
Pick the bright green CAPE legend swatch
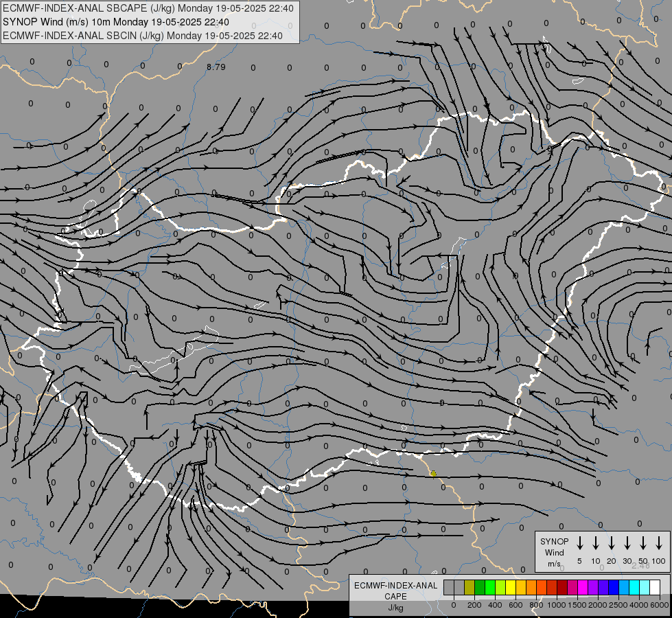[x=490, y=587]
